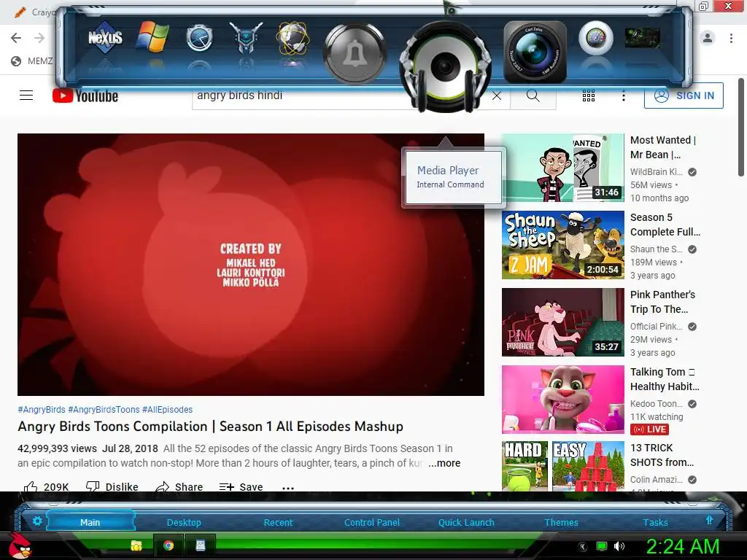Open the document app taskbar button
Image resolution: width=747 pixels, height=560 pixels.
click(x=201, y=545)
